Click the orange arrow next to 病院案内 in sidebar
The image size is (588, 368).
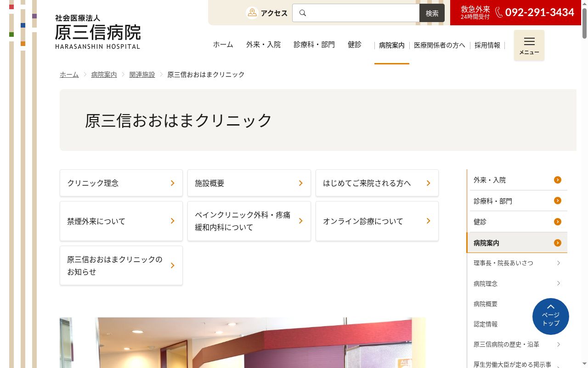(x=558, y=243)
